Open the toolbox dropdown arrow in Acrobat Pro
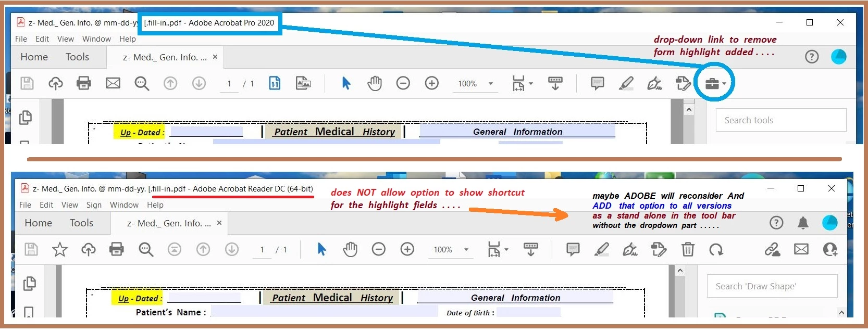Image resolution: width=868 pixels, height=332 pixels. pyautogui.click(x=724, y=84)
